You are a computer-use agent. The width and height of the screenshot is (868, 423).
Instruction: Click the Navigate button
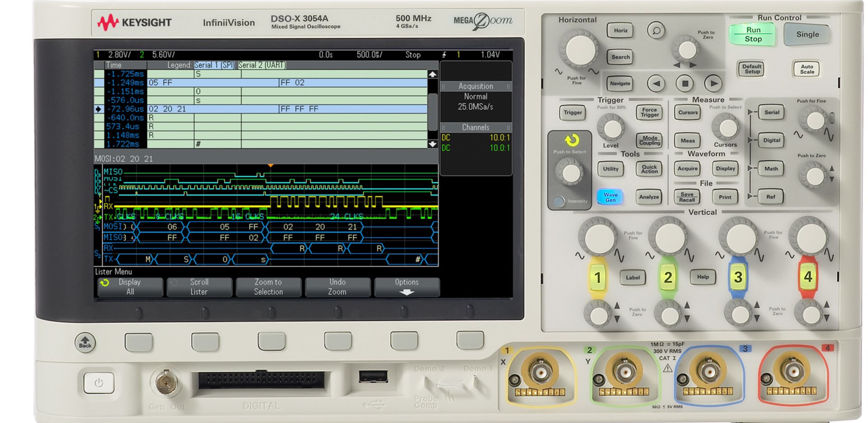click(x=620, y=83)
